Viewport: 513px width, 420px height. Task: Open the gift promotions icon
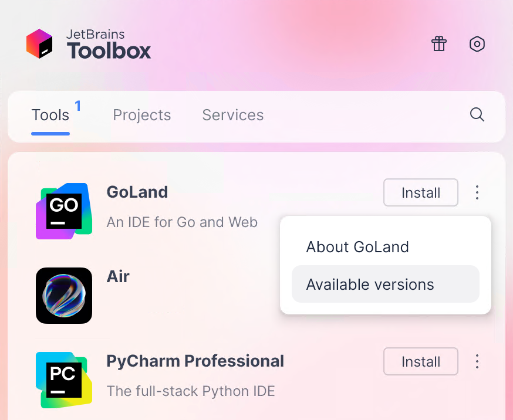[x=438, y=44]
